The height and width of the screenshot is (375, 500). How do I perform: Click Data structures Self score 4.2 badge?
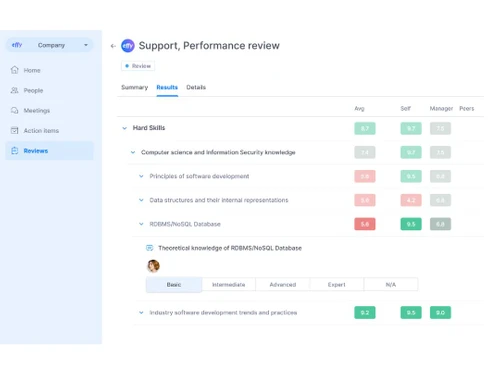(x=411, y=200)
